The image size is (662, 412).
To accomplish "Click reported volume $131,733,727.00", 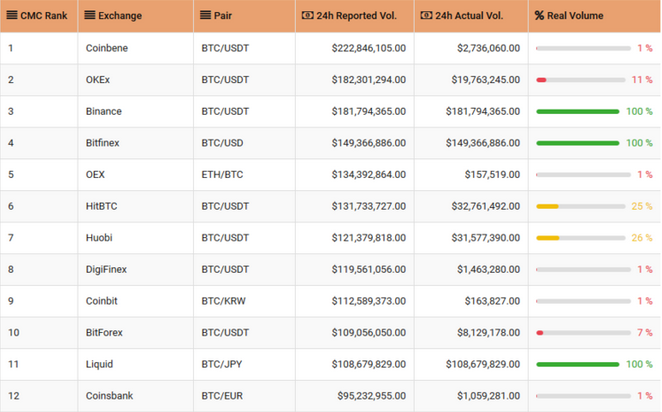I will point(369,206).
